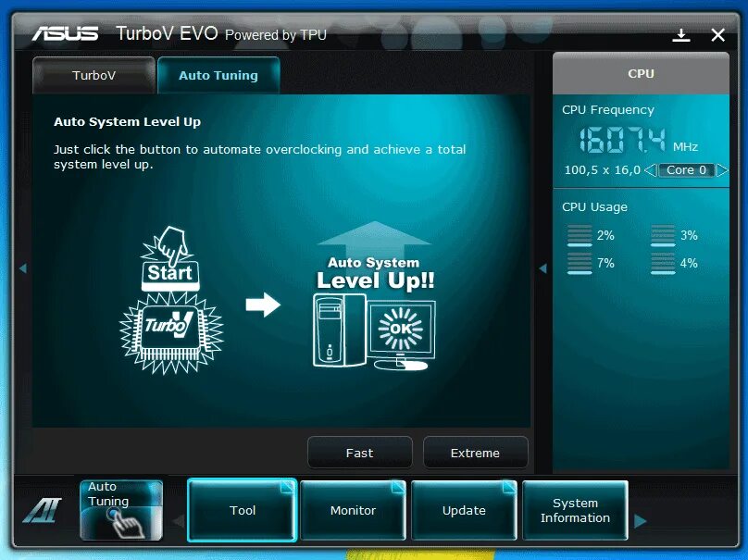Open the Monitor section
The image size is (748, 560).
353,510
